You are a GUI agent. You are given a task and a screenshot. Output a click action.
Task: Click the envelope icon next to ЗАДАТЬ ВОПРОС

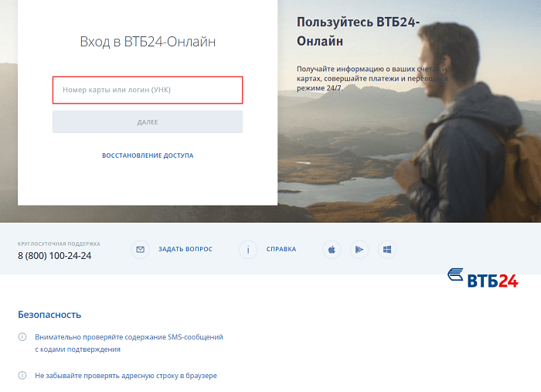(140, 249)
